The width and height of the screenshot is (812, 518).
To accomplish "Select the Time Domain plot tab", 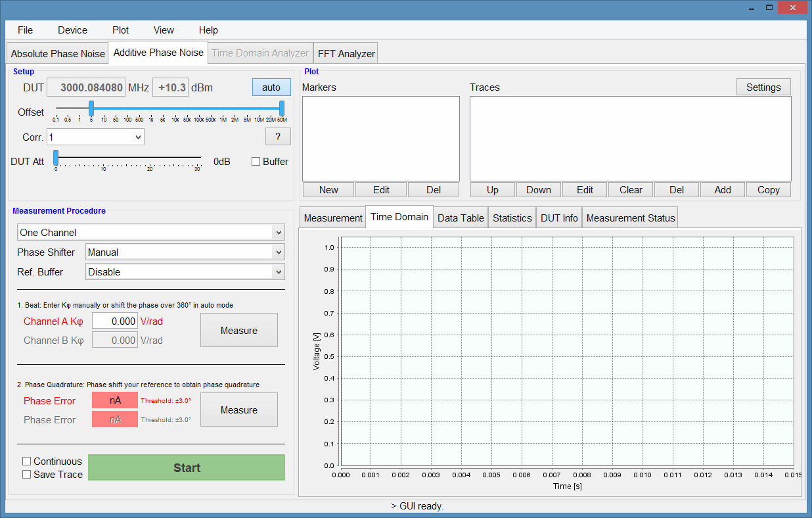I will [x=399, y=217].
